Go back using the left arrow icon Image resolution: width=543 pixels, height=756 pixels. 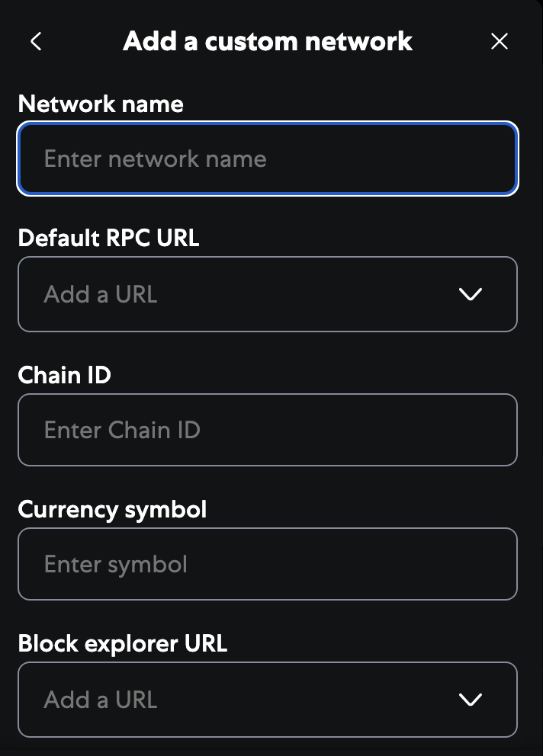click(36, 41)
